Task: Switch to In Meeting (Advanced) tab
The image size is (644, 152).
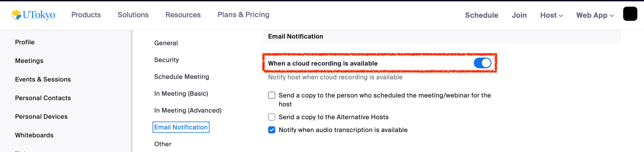Action: tap(188, 110)
